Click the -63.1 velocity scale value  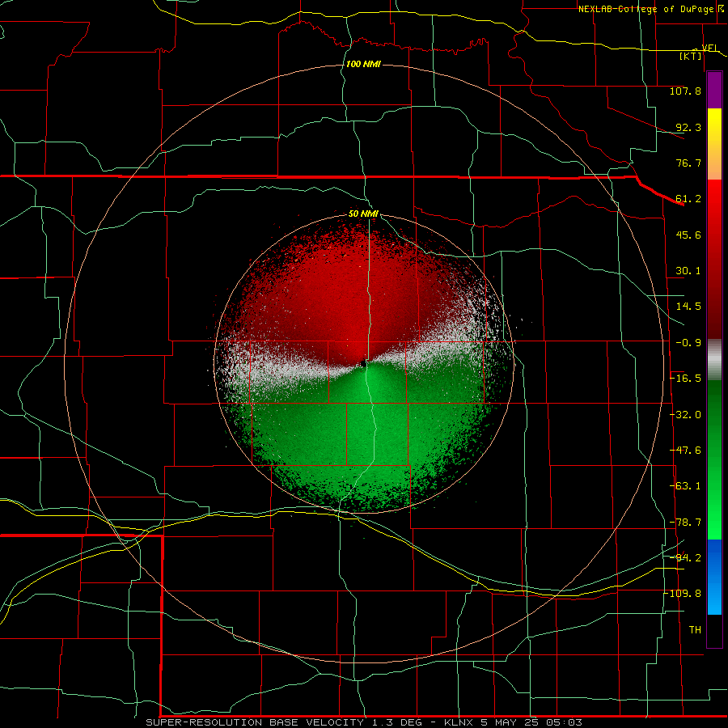pyautogui.click(x=685, y=486)
